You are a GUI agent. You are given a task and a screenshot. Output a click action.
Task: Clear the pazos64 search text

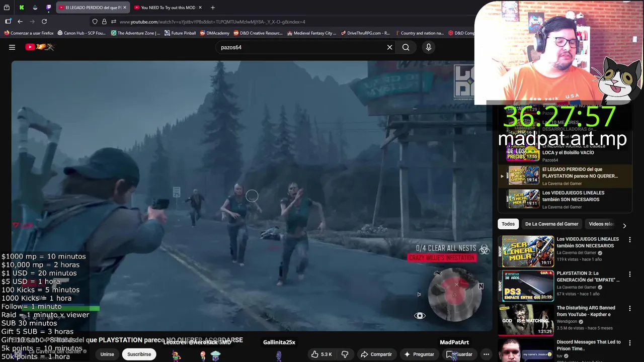(x=389, y=47)
